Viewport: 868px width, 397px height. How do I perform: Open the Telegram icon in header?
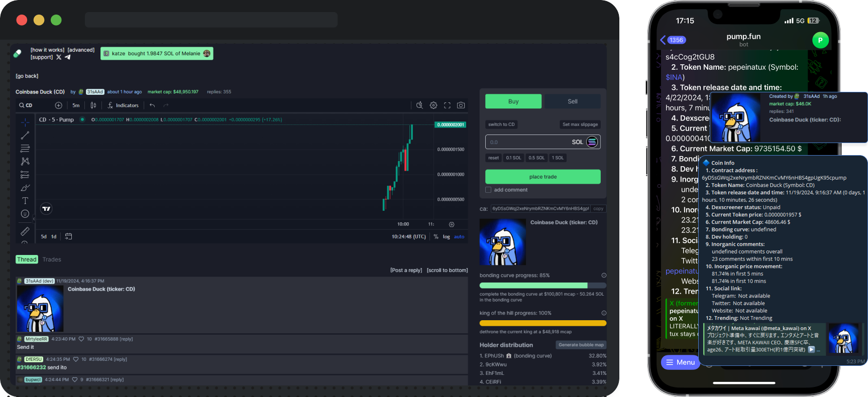tap(68, 57)
